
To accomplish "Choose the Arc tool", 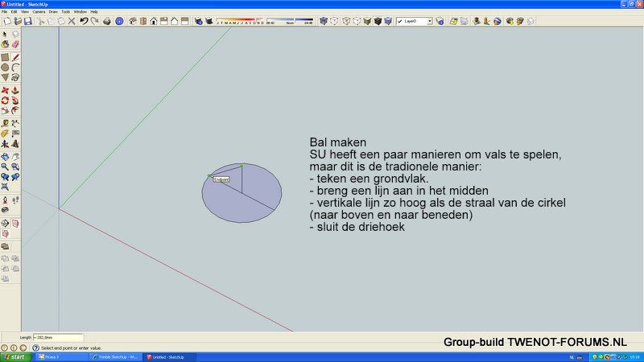I will (x=15, y=68).
